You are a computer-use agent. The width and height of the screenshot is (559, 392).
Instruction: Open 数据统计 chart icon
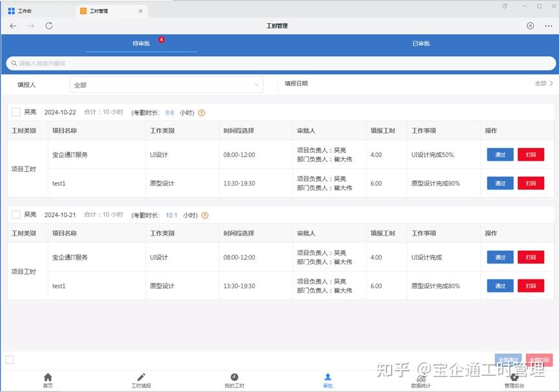[x=421, y=378]
